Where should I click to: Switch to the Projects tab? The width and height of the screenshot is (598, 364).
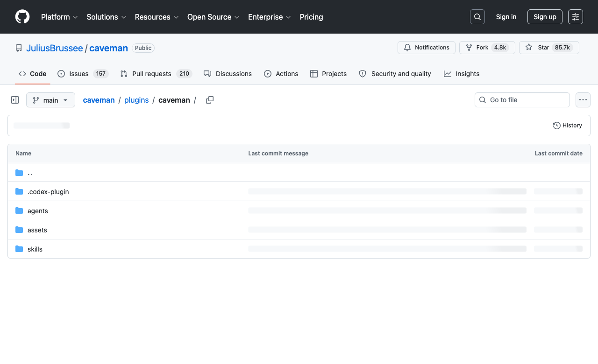tap(328, 74)
